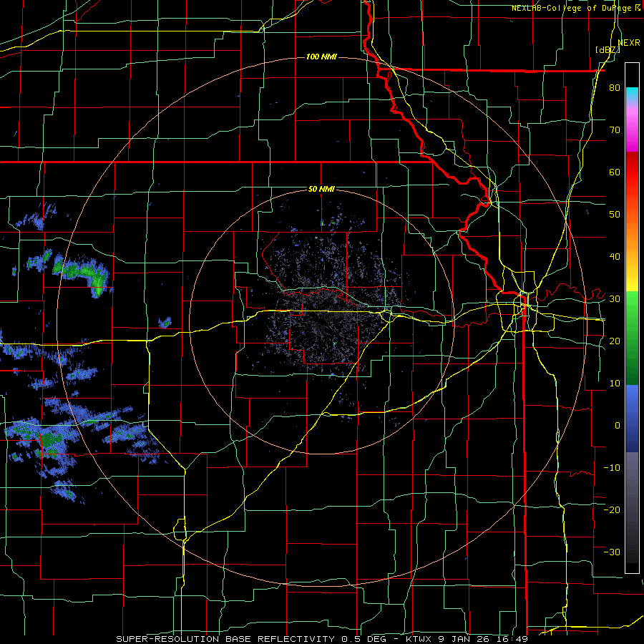Viewport: 644px width, 644px height.
Task: Click the small isolated echo west of 50 NMI ring
Action: click(x=165, y=323)
